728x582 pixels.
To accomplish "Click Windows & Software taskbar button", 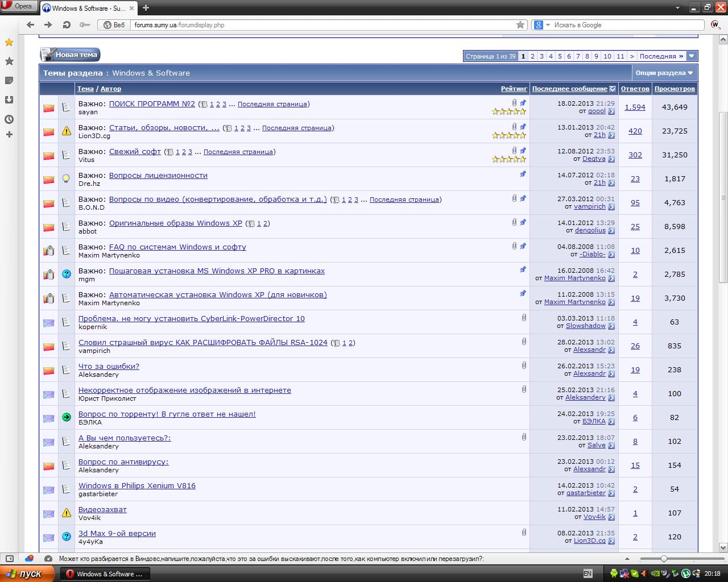I will [x=106, y=573].
